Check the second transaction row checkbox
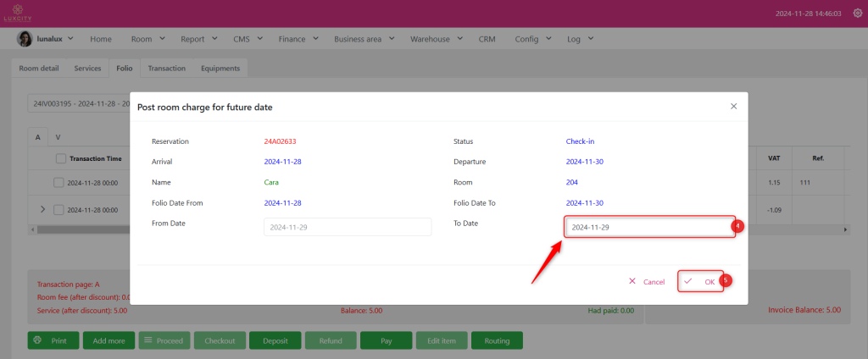Screen dimensions: 868x359 coord(58,209)
